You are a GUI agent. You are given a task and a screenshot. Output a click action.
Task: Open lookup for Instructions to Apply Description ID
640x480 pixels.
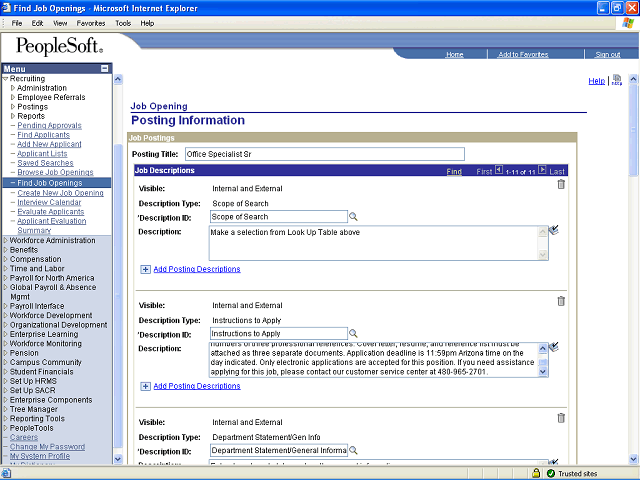click(353, 333)
